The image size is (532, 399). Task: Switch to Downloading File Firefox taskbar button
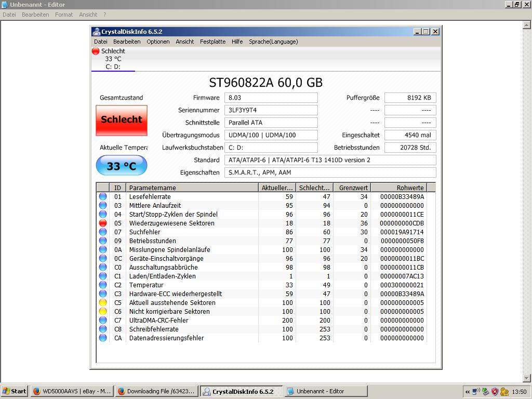tap(156, 391)
